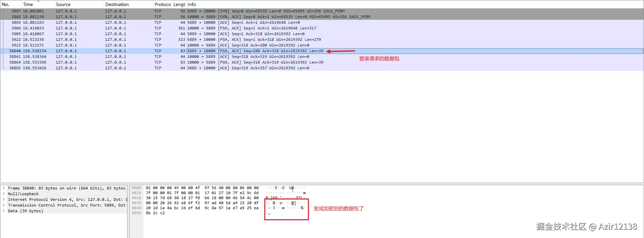Click the Destination column header
The width and height of the screenshot is (644, 238).
pos(128,4)
